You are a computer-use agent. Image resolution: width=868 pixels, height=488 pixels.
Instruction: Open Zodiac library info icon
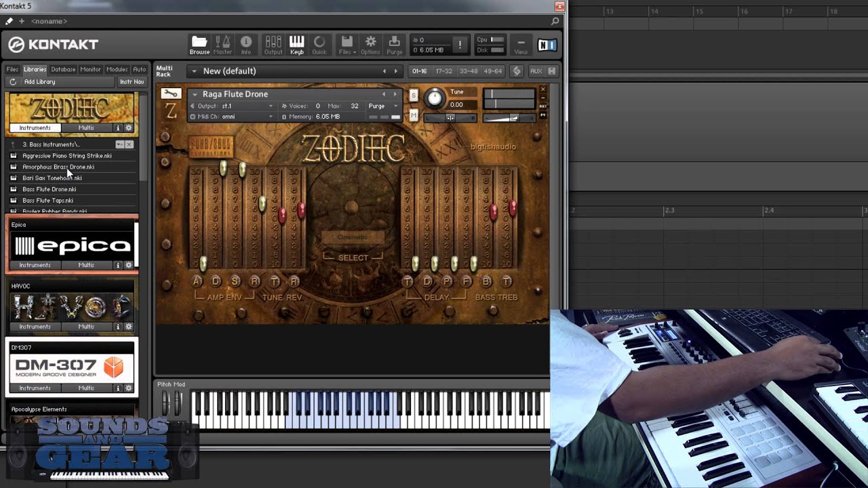[x=117, y=127]
